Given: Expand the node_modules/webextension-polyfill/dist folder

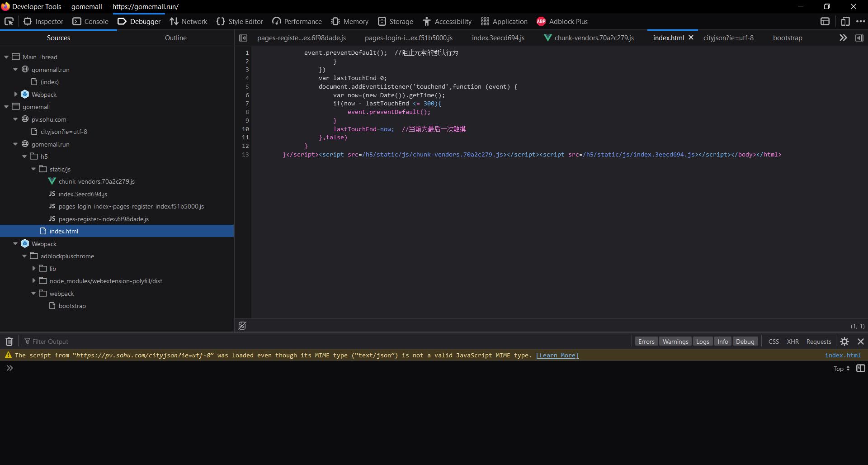Looking at the screenshot, I should pyautogui.click(x=33, y=281).
